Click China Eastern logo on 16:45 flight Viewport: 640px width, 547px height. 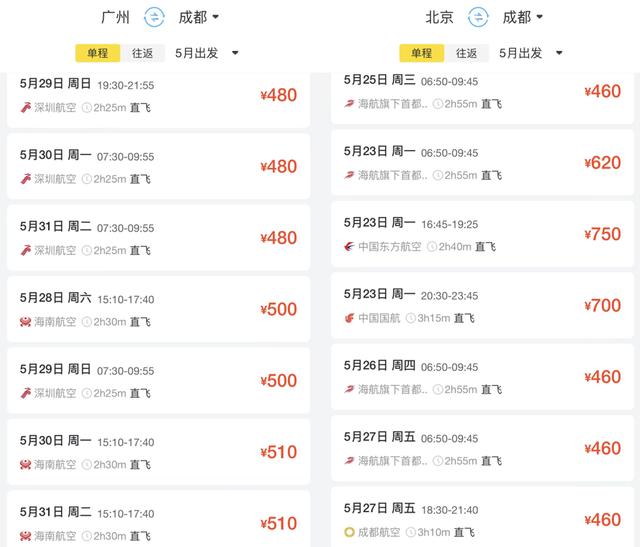pyautogui.click(x=350, y=246)
